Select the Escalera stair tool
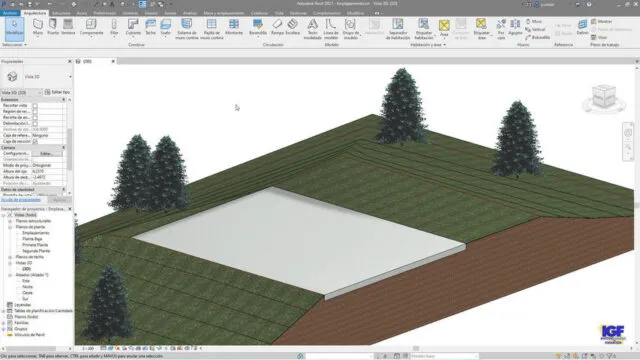The width and height of the screenshot is (640, 360). [292, 27]
